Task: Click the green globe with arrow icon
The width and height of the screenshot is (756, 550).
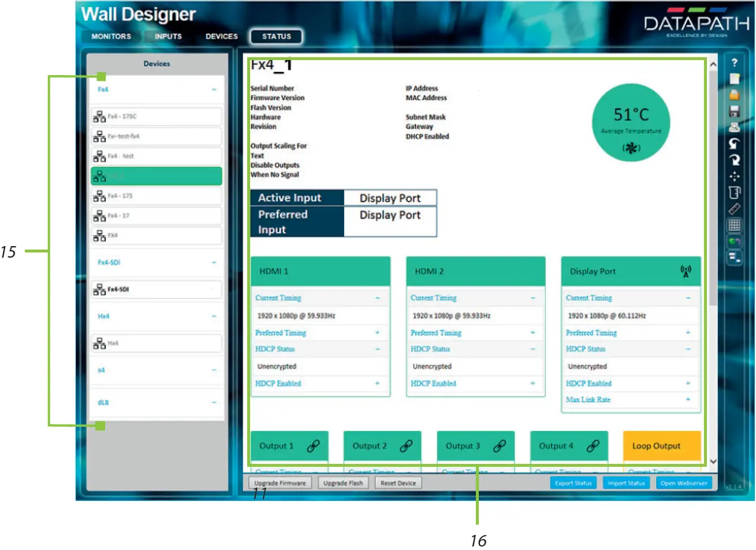Action: pyautogui.click(x=734, y=241)
